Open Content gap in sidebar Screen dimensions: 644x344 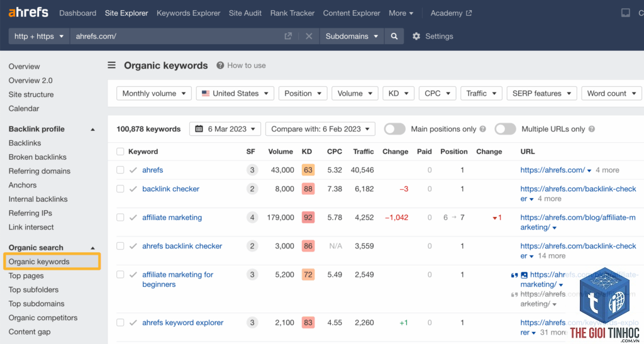click(x=30, y=332)
